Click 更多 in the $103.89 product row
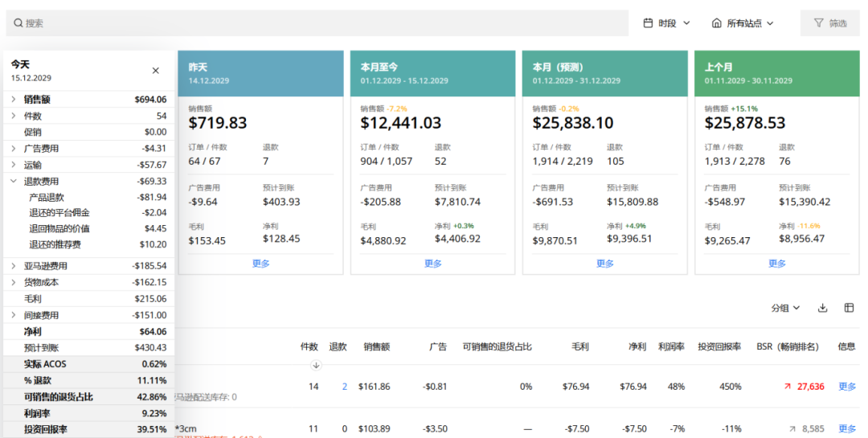The width and height of the screenshot is (868, 438). 847,428
